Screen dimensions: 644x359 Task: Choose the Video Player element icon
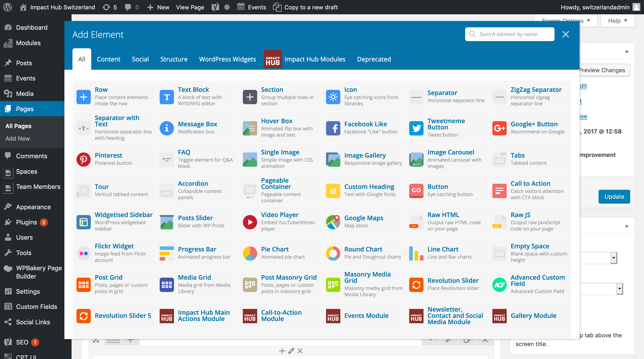point(250,222)
